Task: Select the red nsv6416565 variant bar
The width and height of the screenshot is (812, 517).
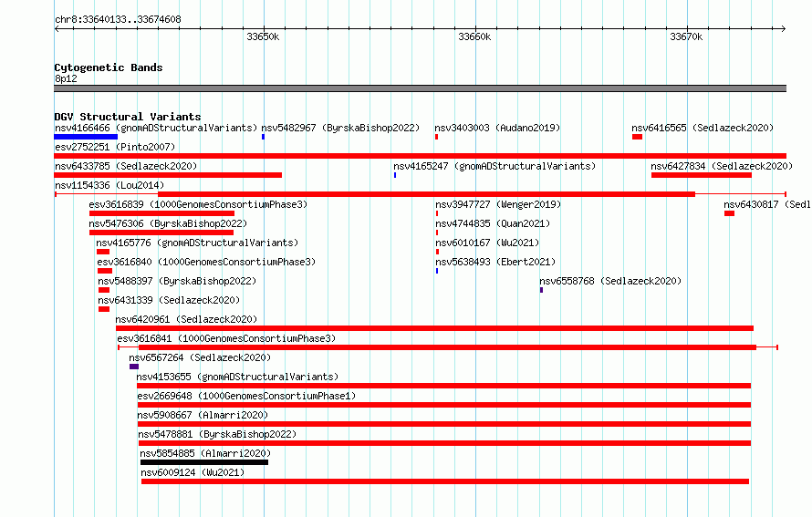Action: point(638,137)
